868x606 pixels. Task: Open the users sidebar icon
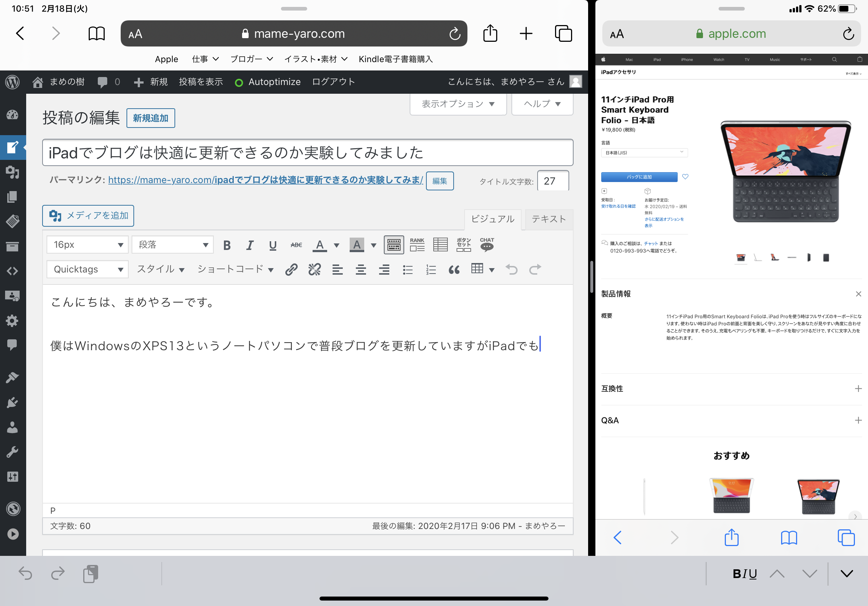tap(12, 427)
